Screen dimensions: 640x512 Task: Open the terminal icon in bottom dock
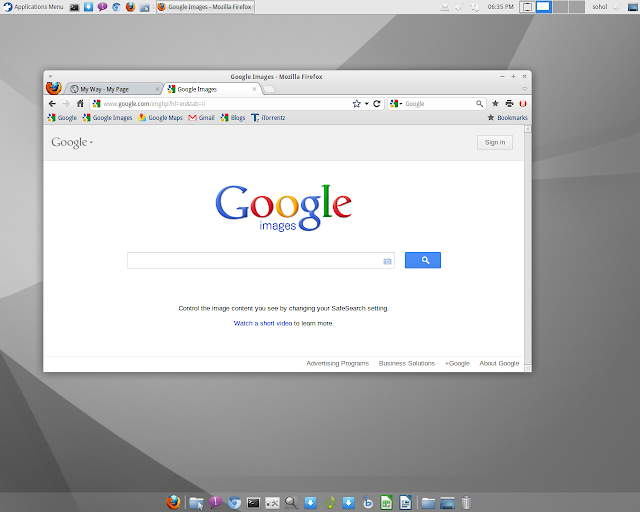(253, 503)
